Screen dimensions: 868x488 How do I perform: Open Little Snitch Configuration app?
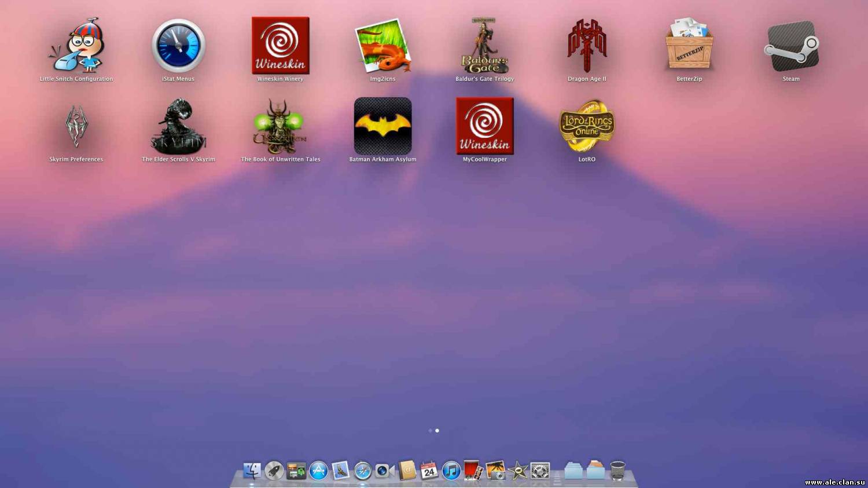pos(76,46)
